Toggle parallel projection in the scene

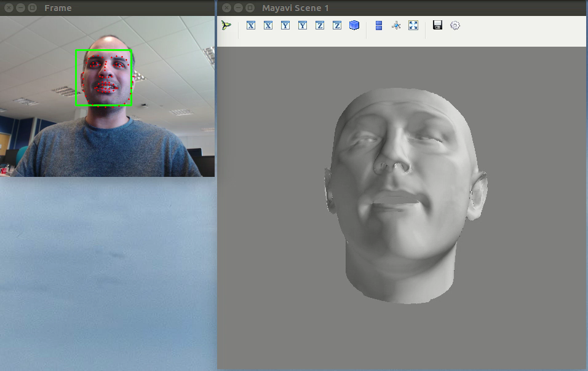pos(379,25)
